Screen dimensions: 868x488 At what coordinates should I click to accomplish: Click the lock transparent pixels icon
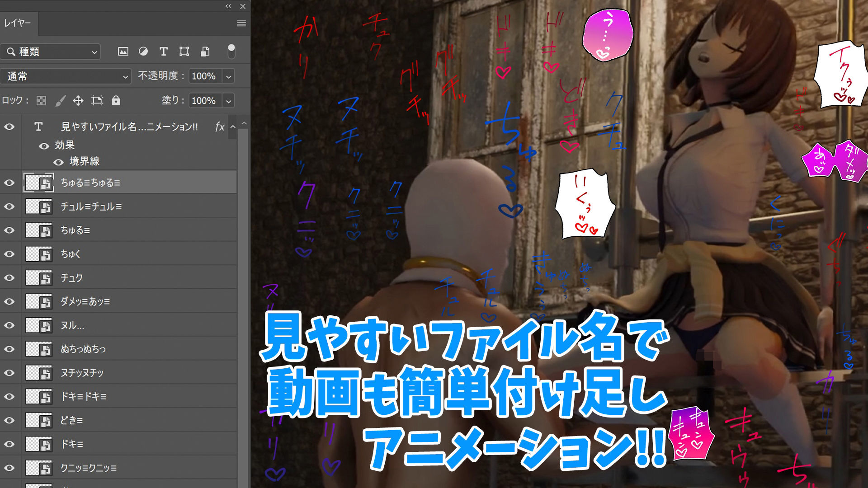(x=41, y=101)
